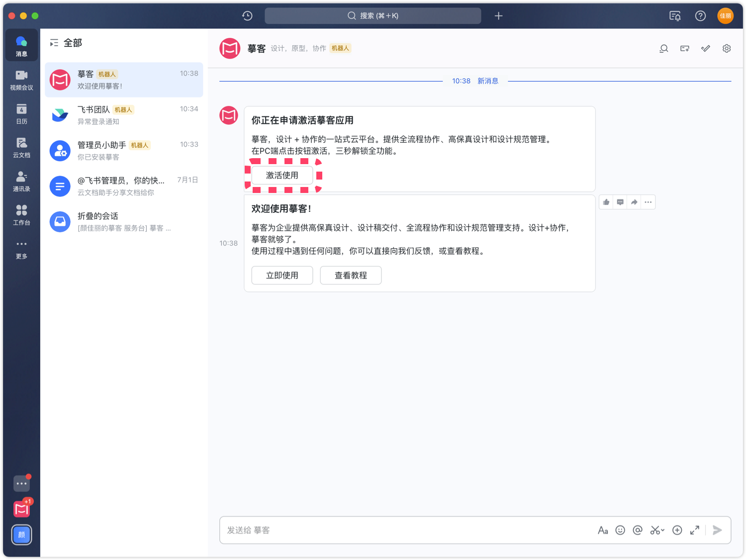Click the search-in-chat icon in chat header
Viewport: 746px width, 560px height.
tap(663, 48)
